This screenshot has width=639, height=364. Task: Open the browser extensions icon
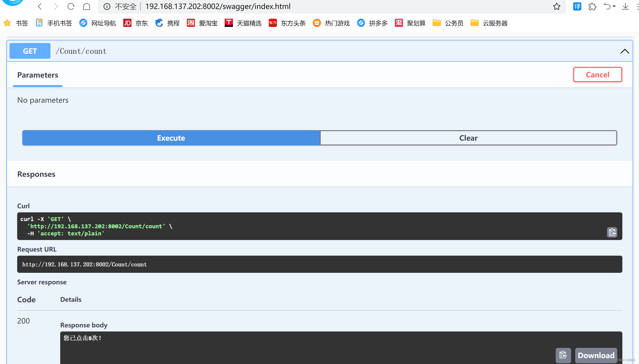point(592,6)
